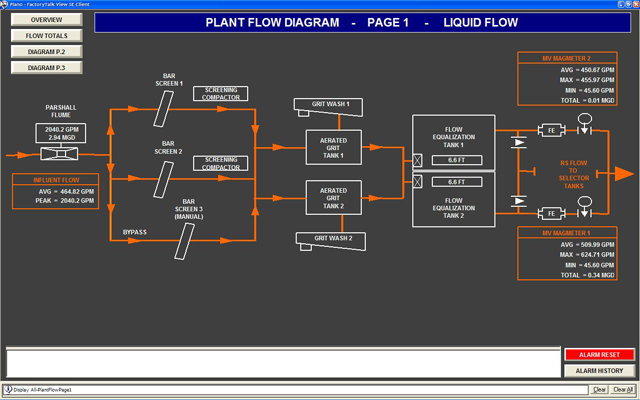The image size is (640, 400).
Task: Click the Clear button in status bar
Action: click(600, 389)
